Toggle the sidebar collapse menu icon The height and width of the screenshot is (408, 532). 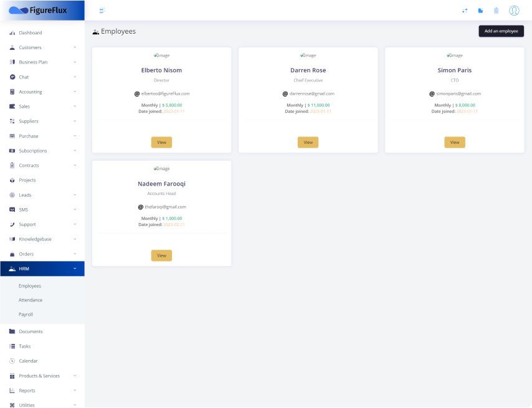pyautogui.click(x=102, y=11)
